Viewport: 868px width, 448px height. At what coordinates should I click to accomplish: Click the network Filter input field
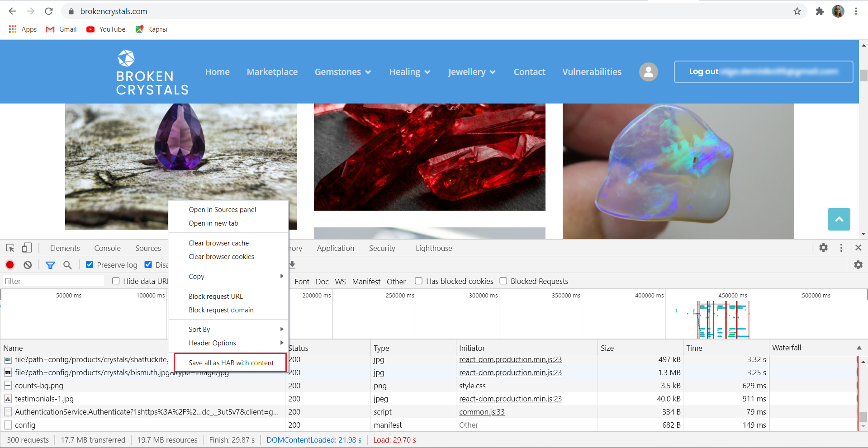53,281
